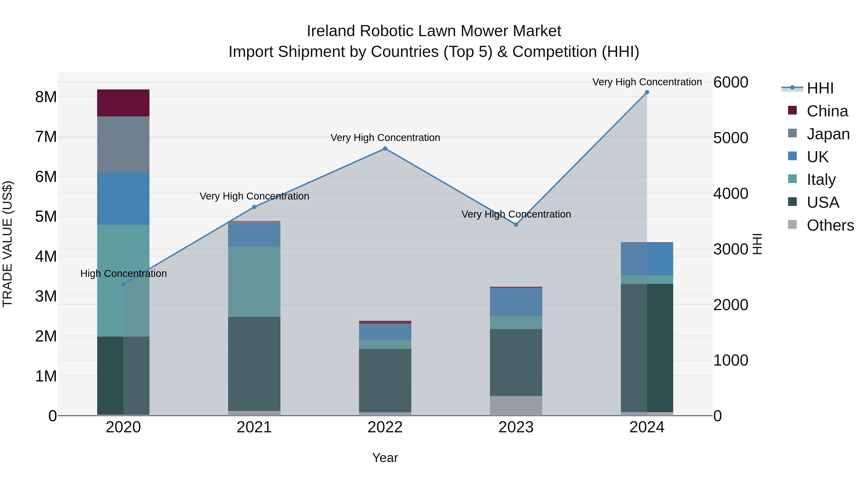Toggle USA series in the legend
The width and height of the screenshot is (868, 488).
pyautogui.click(x=814, y=202)
